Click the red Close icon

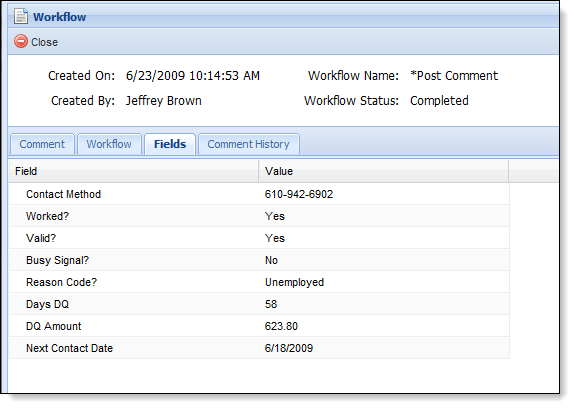(x=21, y=41)
